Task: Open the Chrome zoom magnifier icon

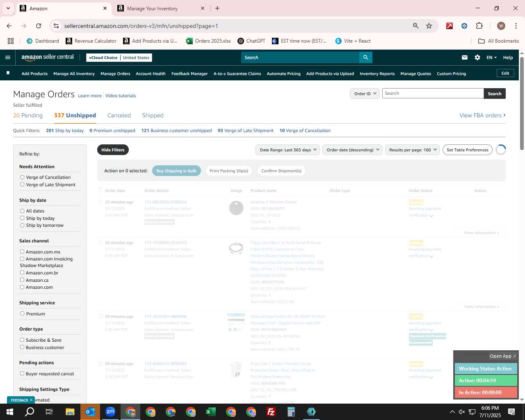Action: click(416, 26)
